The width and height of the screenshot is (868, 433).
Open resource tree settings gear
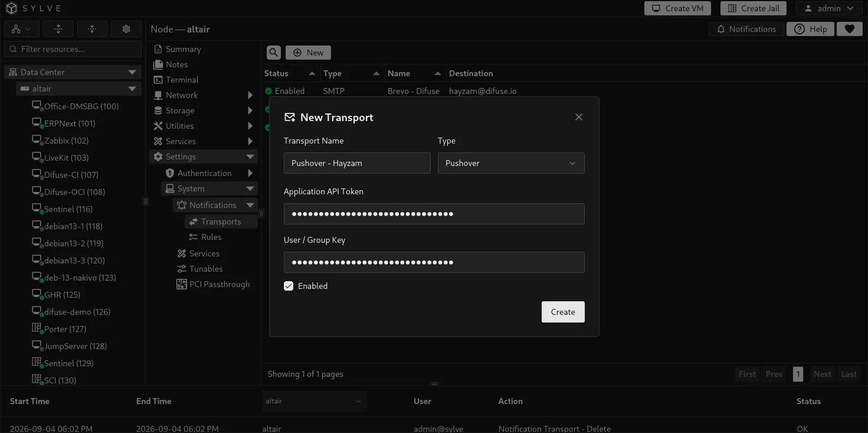tap(126, 29)
